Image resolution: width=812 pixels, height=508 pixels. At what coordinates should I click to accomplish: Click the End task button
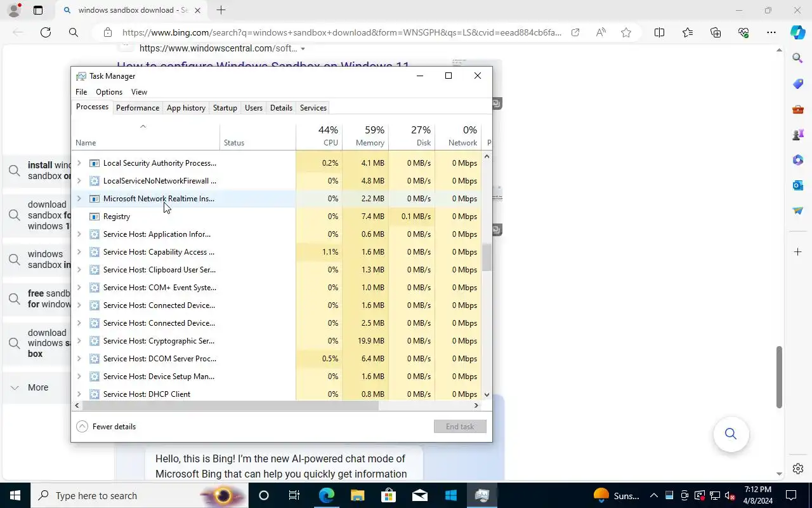[x=460, y=427]
